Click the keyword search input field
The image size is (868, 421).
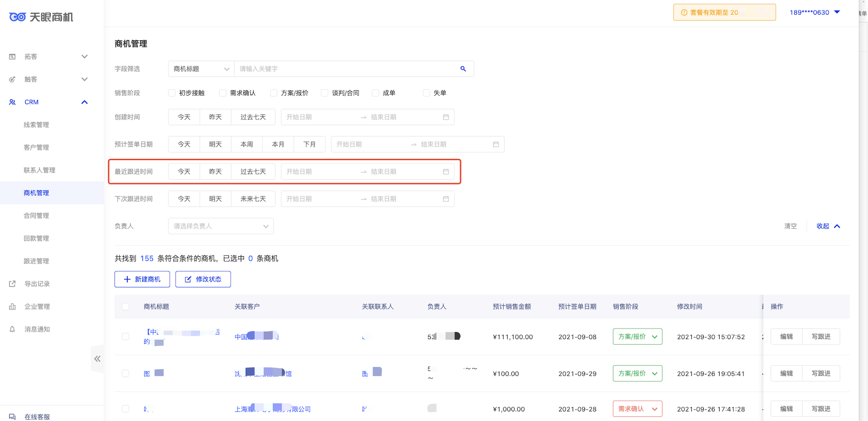click(346, 69)
